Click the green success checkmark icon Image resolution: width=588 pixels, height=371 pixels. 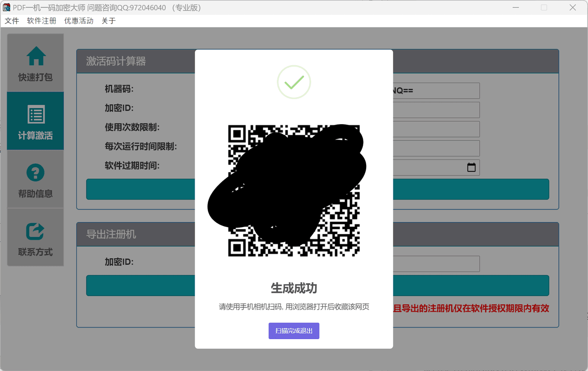coord(294,82)
